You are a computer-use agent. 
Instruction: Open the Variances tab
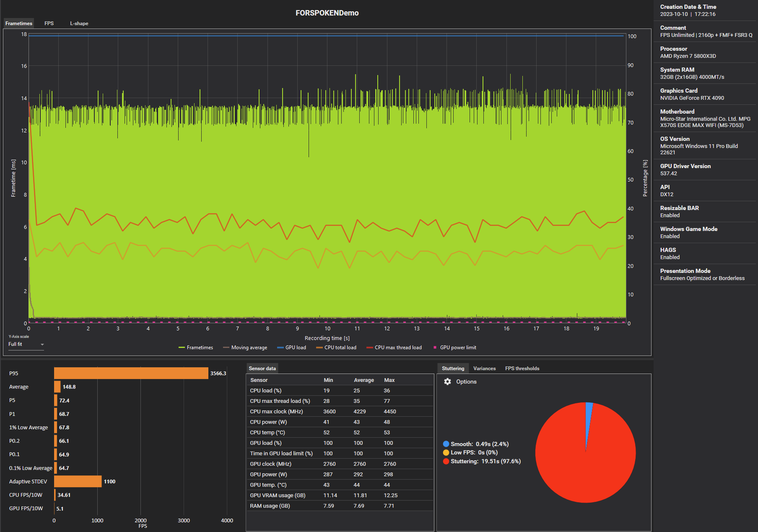coord(484,369)
